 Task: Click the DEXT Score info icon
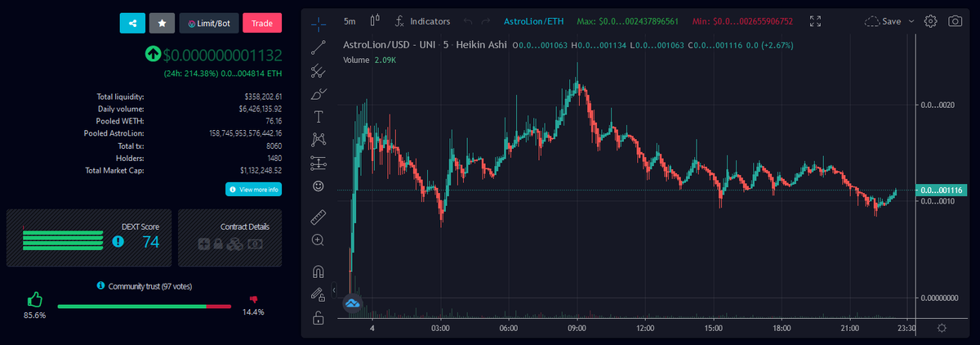[118, 242]
